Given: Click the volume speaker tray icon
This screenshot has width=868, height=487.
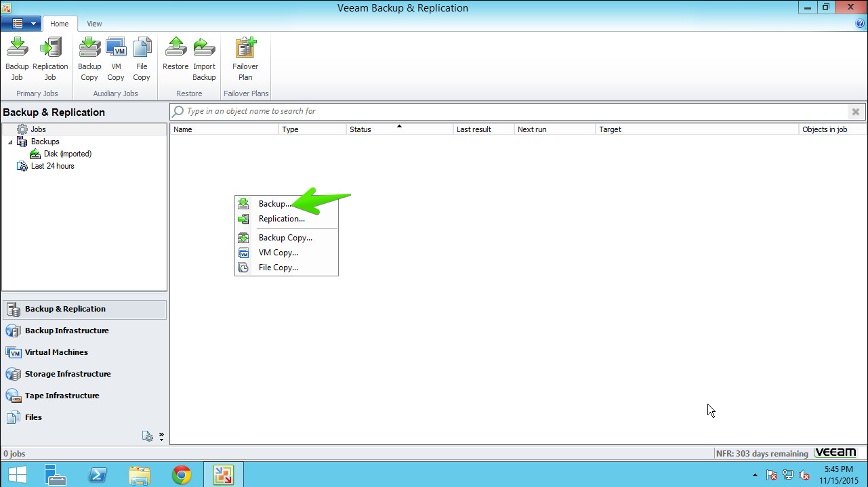Looking at the screenshot, I should pos(804,475).
